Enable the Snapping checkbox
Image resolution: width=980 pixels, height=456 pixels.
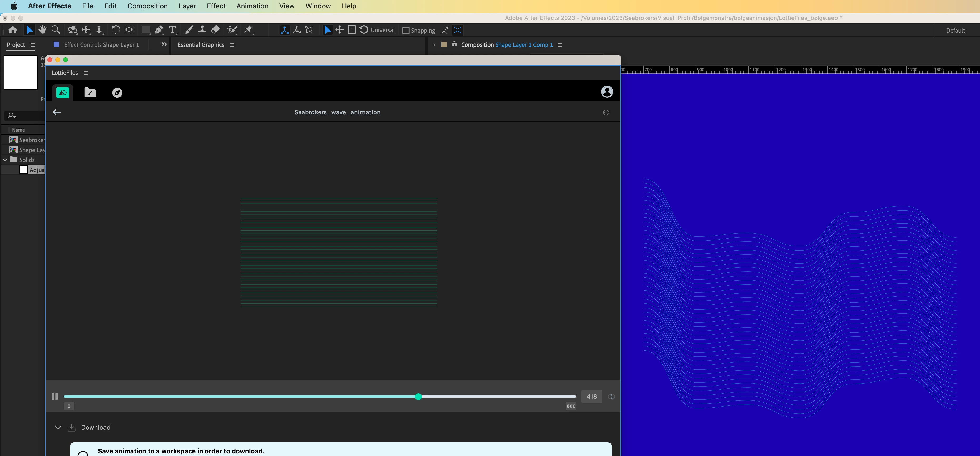point(406,31)
